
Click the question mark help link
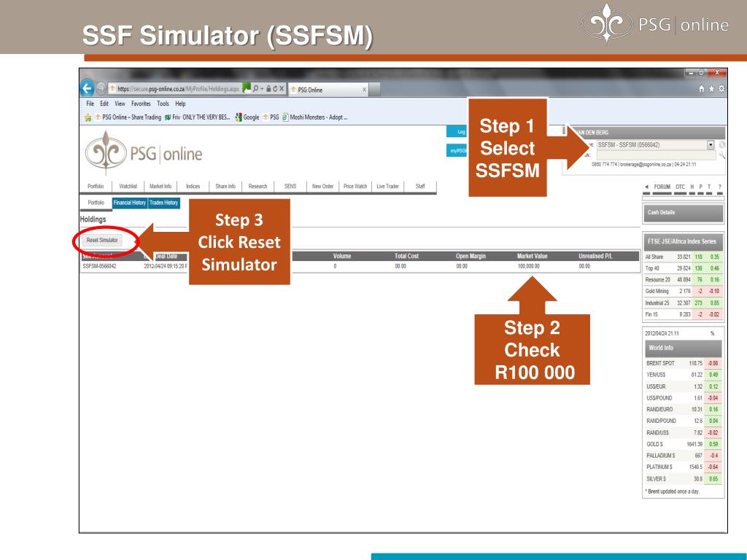tap(720, 187)
